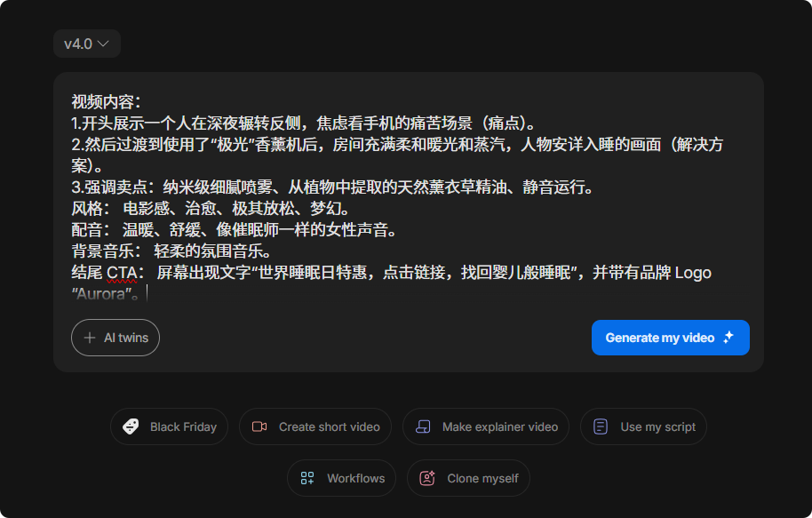This screenshot has width=812, height=518.
Task: Click the word Logo in the prompt
Action: tap(693, 273)
